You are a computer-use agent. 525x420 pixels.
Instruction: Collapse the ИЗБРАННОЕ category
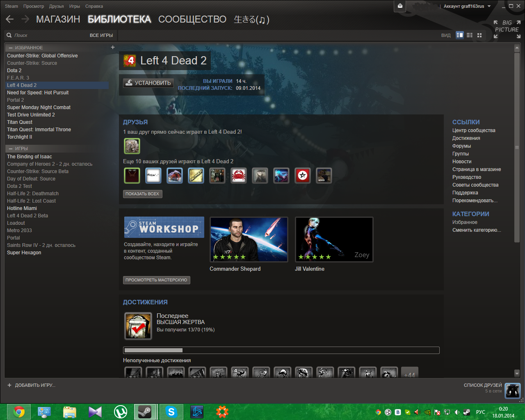(x=11, y=48)
